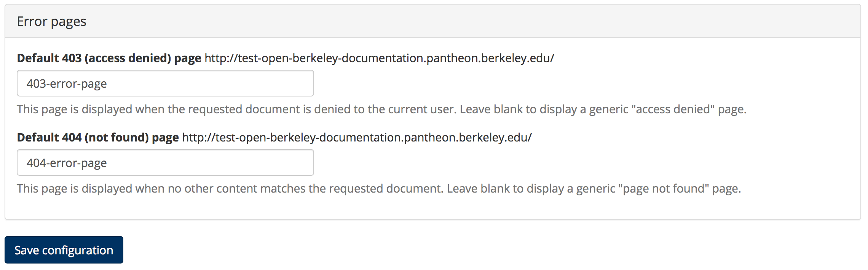This screenshot has width=868, height=270.
Task: Click the base URL beside the 403 label
Action: (x=379, y=58)
